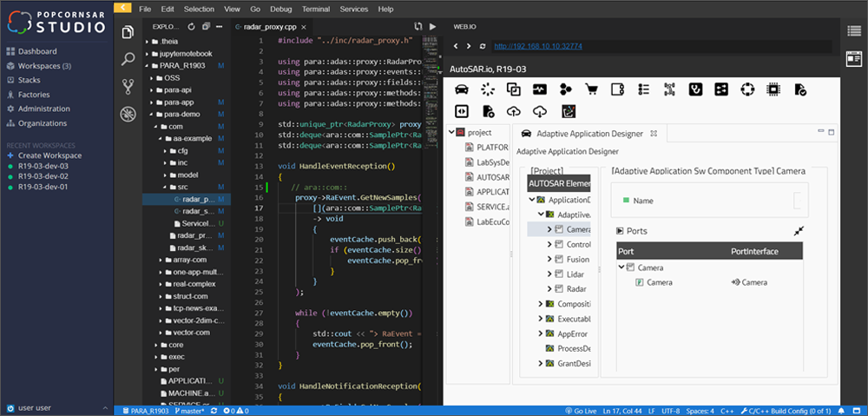Click the compare changes icon in editor toolbar
This screenshot has width=868, height=416.
tap(418, 26)
